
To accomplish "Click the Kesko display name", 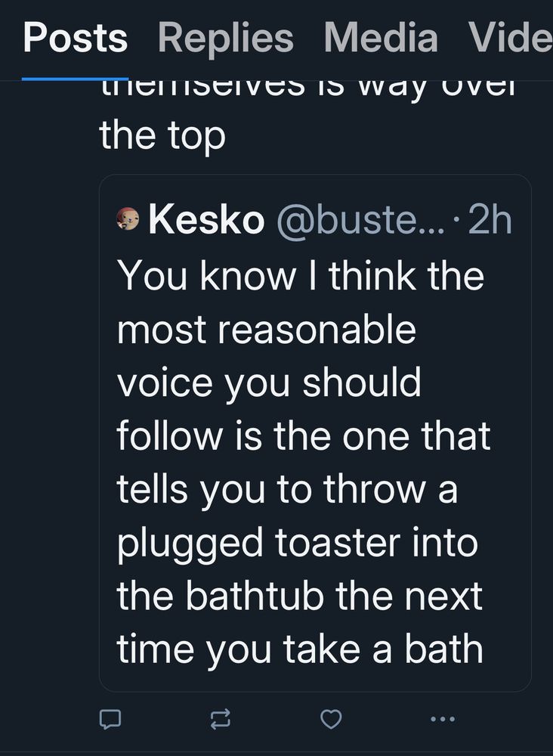I will click(206, 220).
